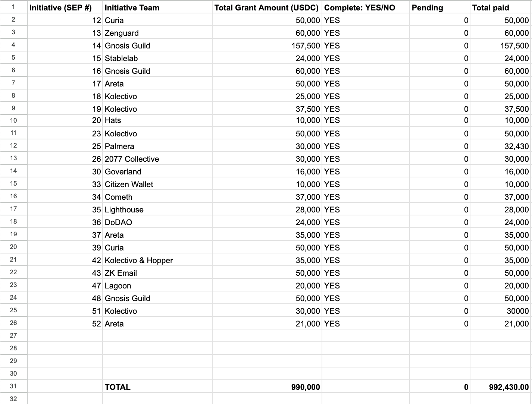Select the Complete: YES/NO header cell
Viewport: 532px width, 404px height.
[x=366, y=7]
